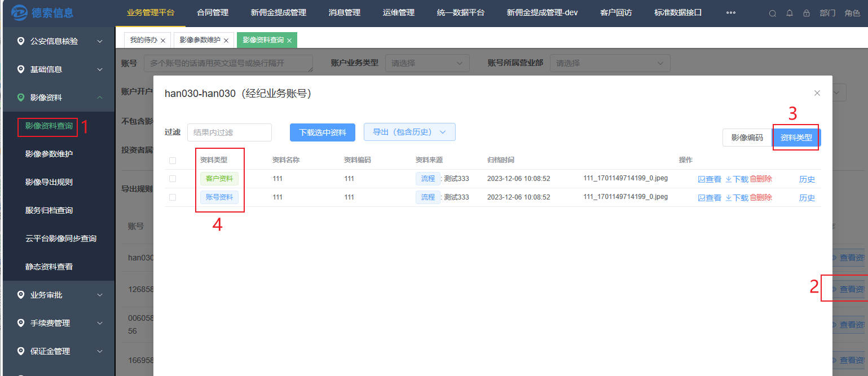Close the 影像参数维护 tab
Viewport: 868px width, 376px height.
tap(226, 41)
